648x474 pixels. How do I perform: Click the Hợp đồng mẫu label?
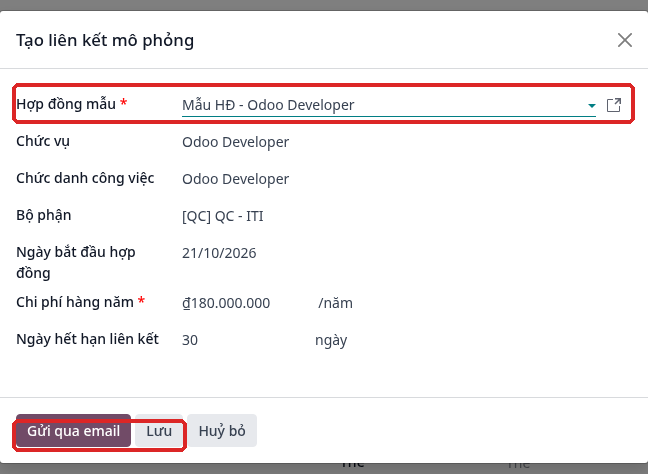tap(66, 104)
